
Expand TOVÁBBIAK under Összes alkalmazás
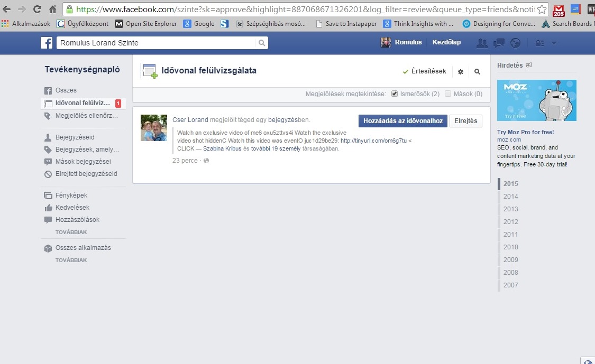71,260
